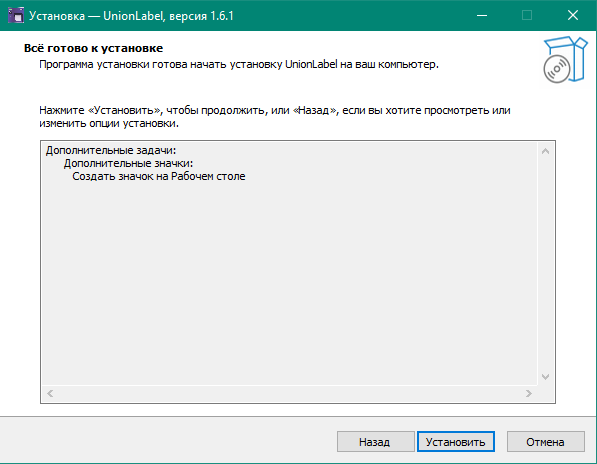Close the installer window
597x464 pixels.
[573, 15]
